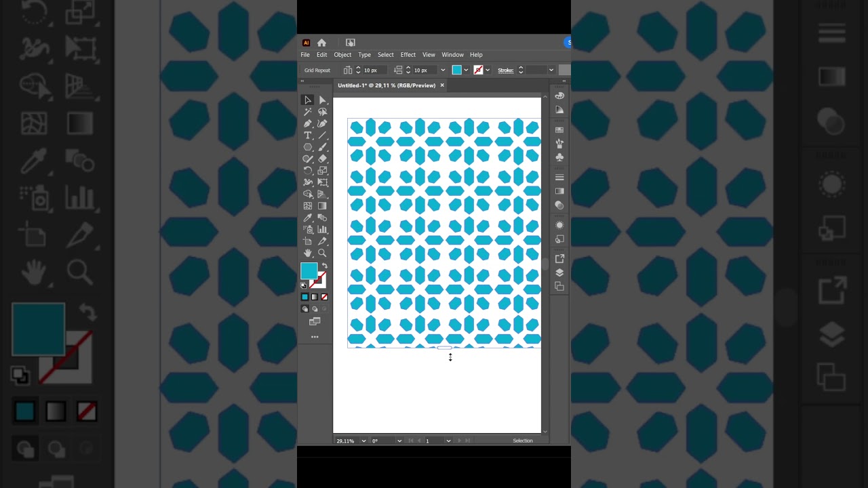Select the Gradient tool in toolbar
Viewport: 868px width, 488px height.
tap(323, 206)
